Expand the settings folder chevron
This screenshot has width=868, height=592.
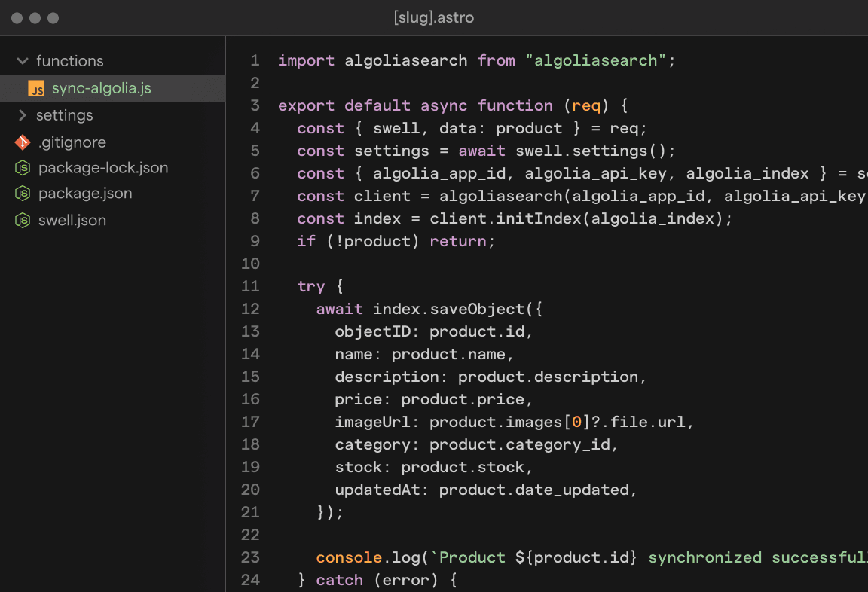[22, 115]
